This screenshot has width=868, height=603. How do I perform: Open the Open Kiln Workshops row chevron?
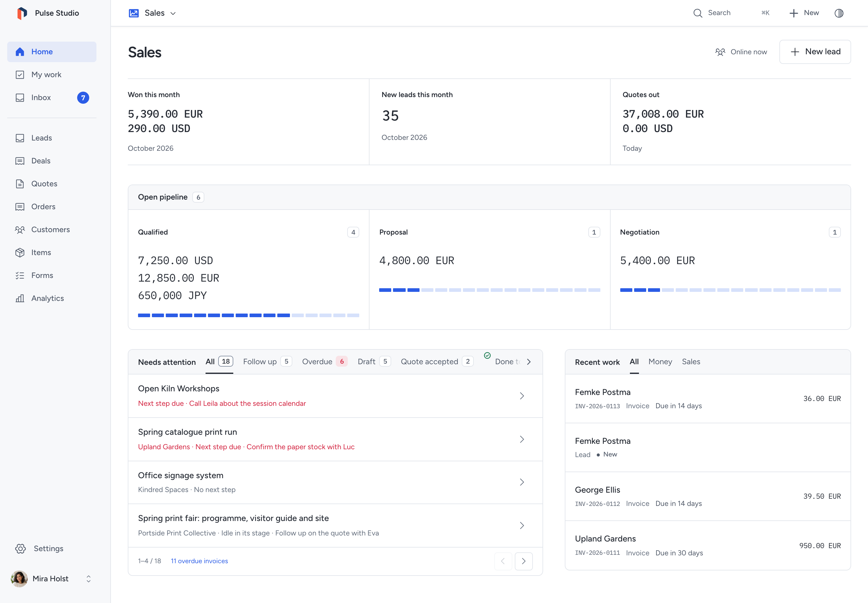[522, 396]
